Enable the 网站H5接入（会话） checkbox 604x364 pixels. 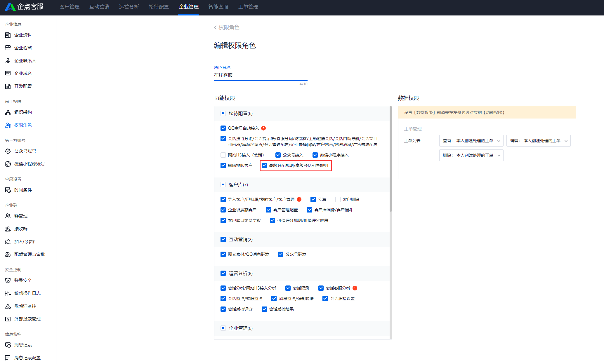click(223, 155)
